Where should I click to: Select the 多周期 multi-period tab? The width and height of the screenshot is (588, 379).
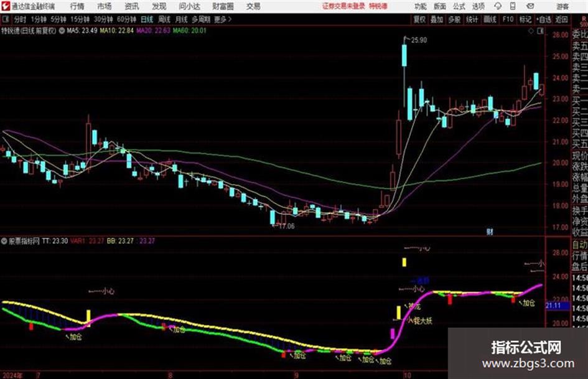coord(201,19)
